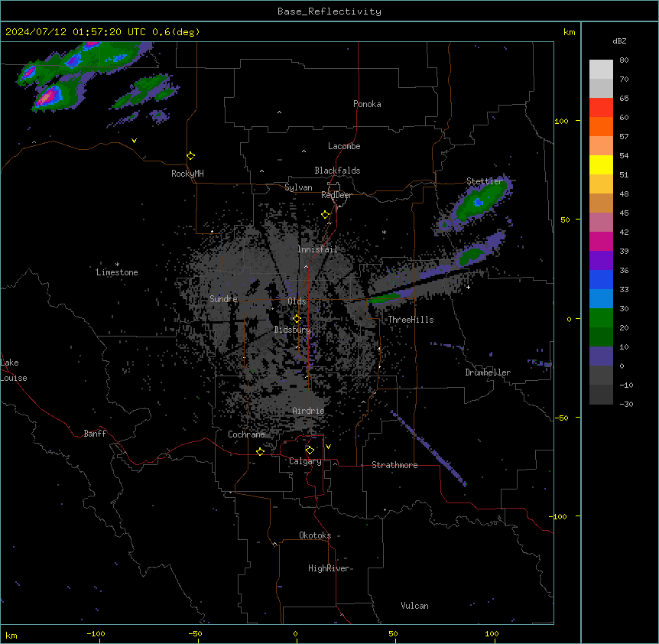This screenshot has height=644, width=659.
Task: Select the light gray 70-80 dBZ legend swatch
Action: point(601,70)
